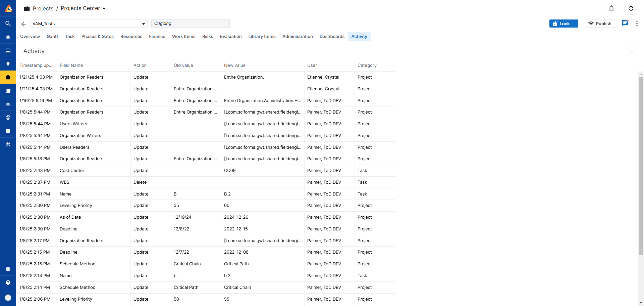644x306 pixels.
Task: Open settings gear in sidebar
Action: click(x=8, y=269)
